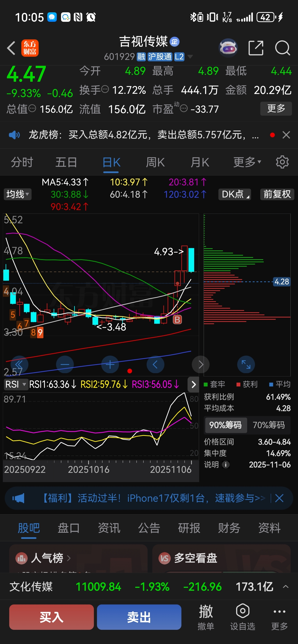Toggle the DK点 indicator
Viewport: 298px width, 644px height.
pos(235,194)
